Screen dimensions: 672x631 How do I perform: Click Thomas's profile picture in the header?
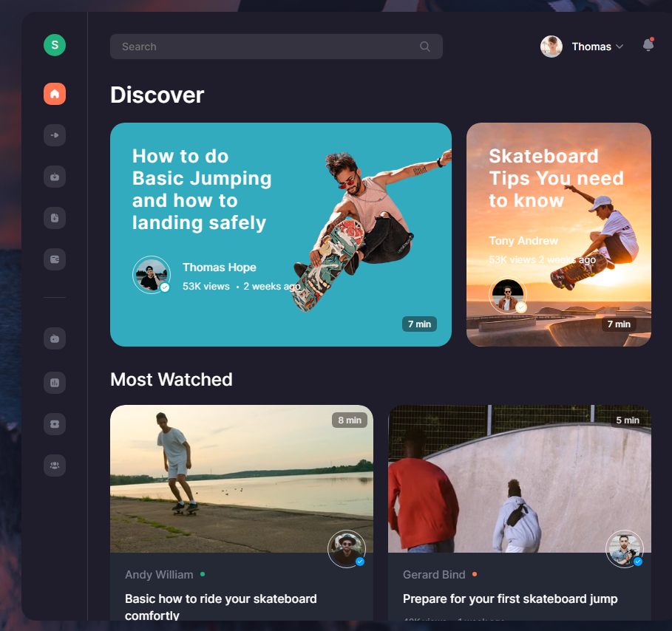tap(551, 47)
